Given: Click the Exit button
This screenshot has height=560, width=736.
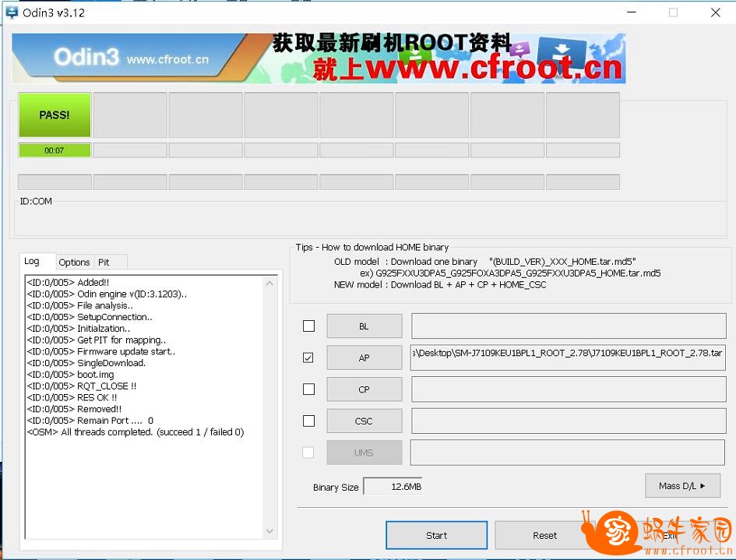Looking at the screenshot, I should tap(669, 535).
